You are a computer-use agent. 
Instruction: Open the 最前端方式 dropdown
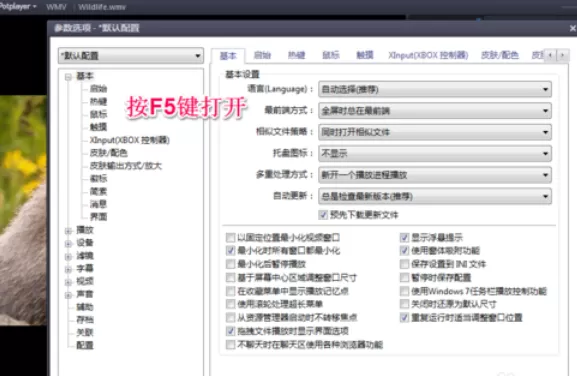point(435,111)
